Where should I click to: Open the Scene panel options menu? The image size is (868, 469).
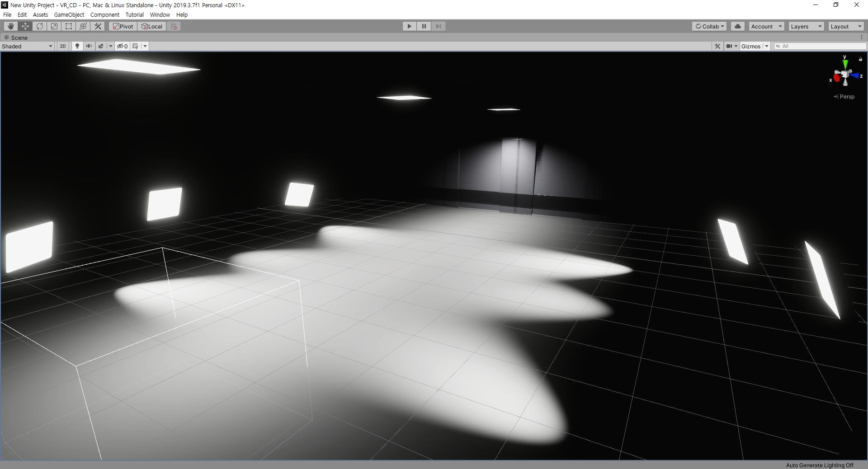[861, 38]
